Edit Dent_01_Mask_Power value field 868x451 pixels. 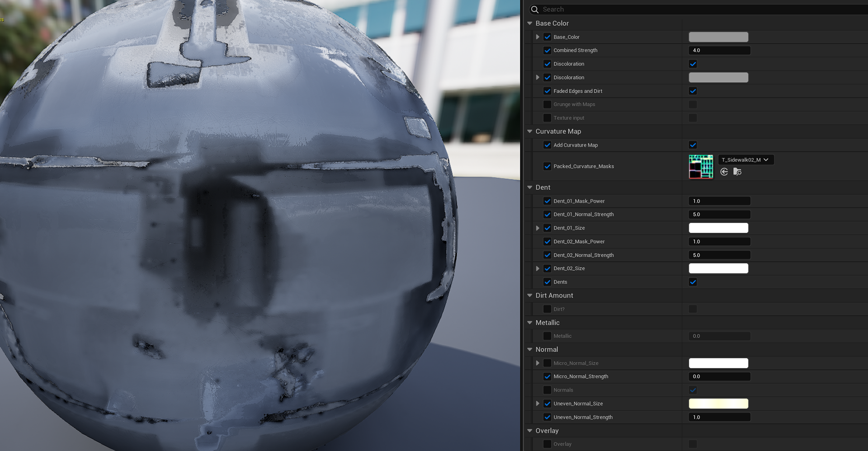[x=720, y=201]
